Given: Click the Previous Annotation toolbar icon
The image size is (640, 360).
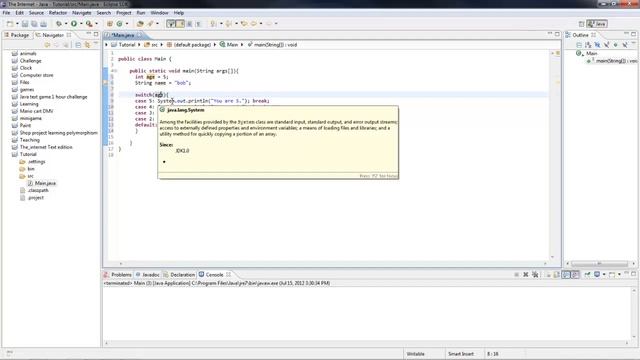Looking at the screenshot, I should [x=229, y=24].
